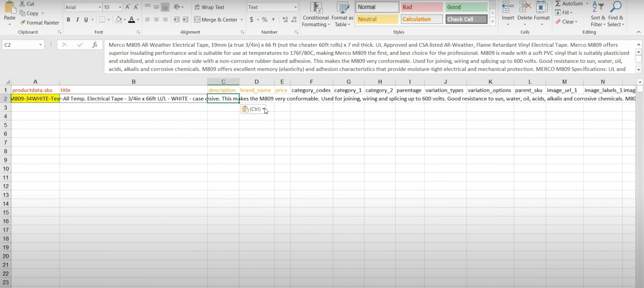Click in the formula bar text

pos(369,57)
